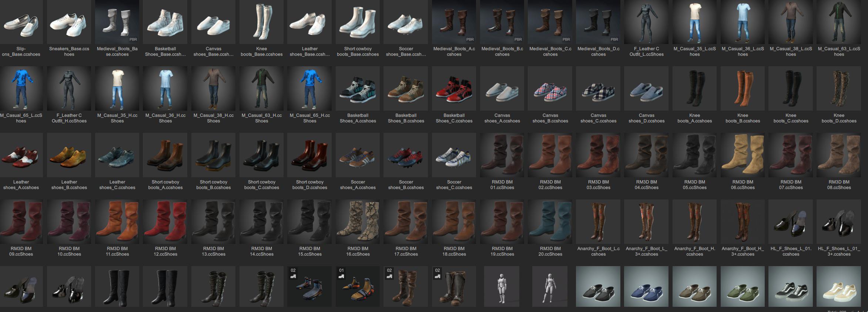
Task: Select the snakeskin RM3D BM 16 boots
Action: click(x=358, y=222)
